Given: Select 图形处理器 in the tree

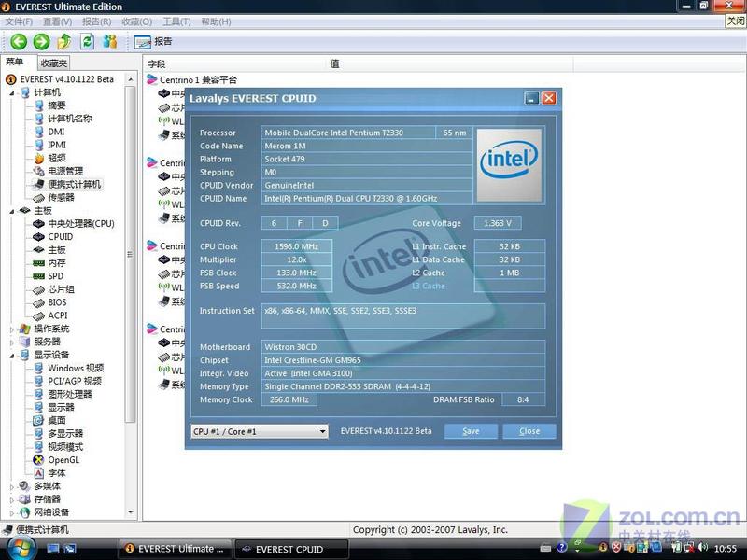Looking at the screenshot, I should (x=70, y=394).
